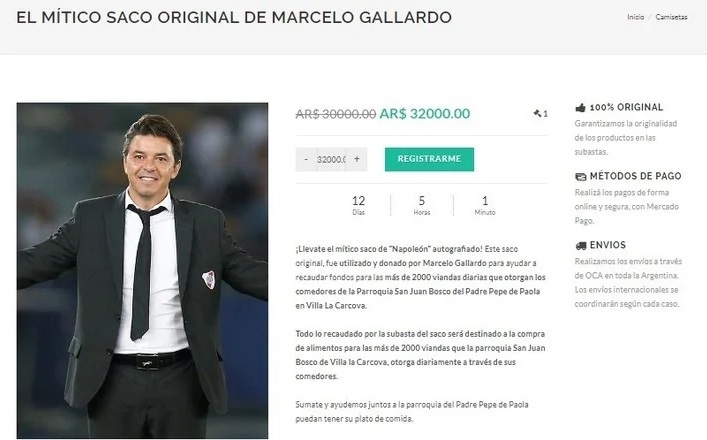The image size is (707, 440).
Task: Click the bid amount field showing 32000
Action: tap(331, 159)
